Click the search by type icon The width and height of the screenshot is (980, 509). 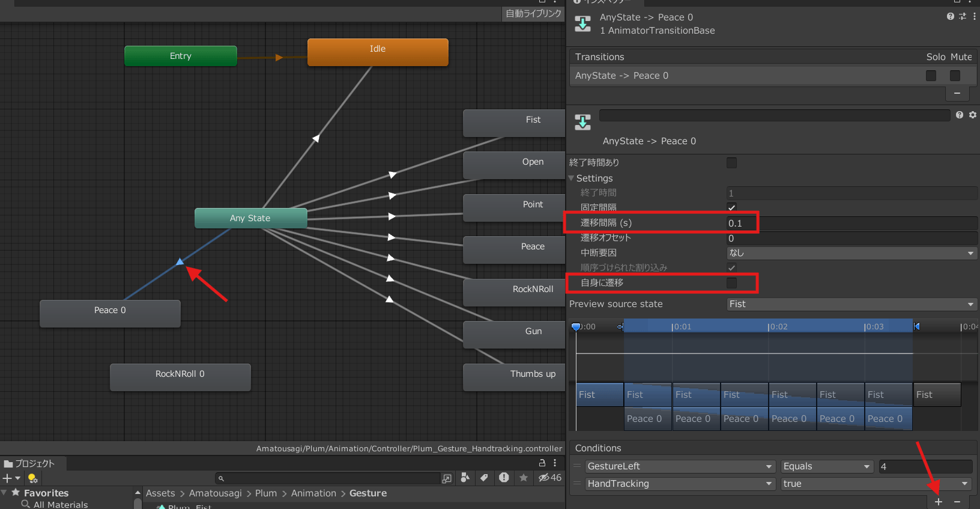click(x=465, y=478)
